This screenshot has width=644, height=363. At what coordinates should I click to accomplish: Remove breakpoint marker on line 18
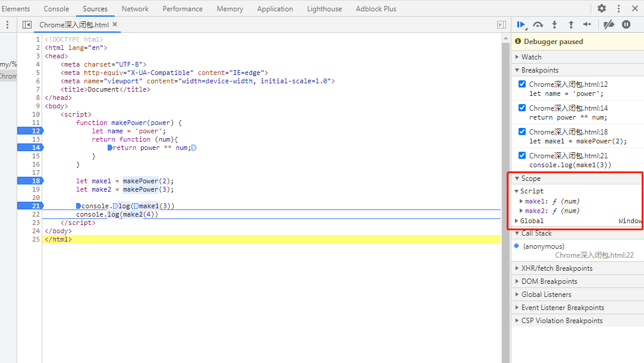(30, 181)
